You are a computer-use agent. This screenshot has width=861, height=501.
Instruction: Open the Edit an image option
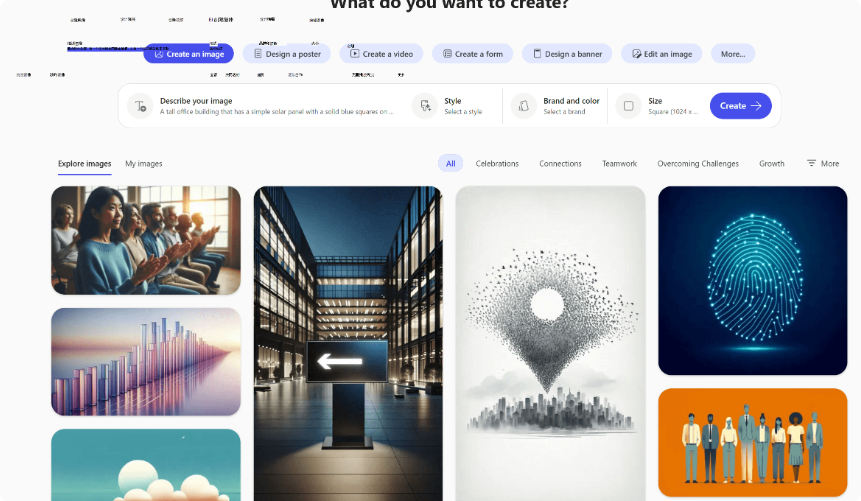(661, 54)
